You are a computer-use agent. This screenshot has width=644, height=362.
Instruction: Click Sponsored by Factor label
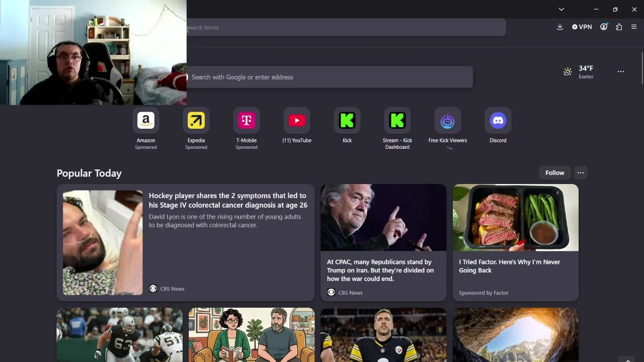484,293
